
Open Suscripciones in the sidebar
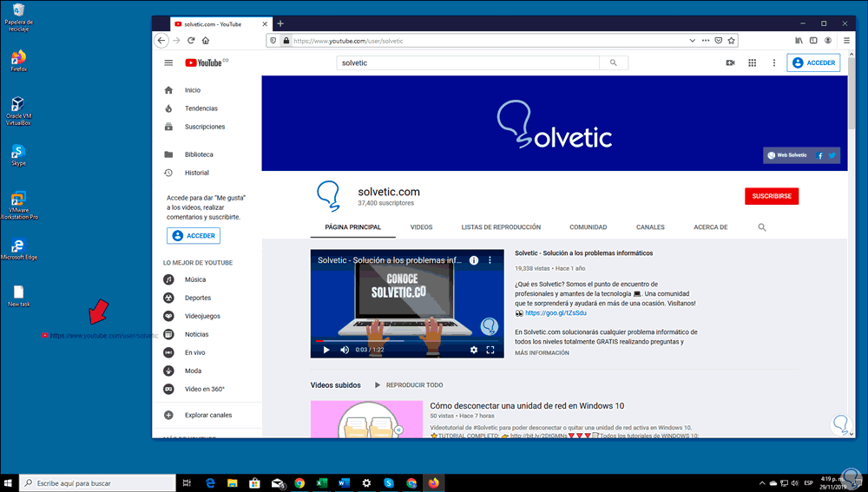(x=206, y=127)
